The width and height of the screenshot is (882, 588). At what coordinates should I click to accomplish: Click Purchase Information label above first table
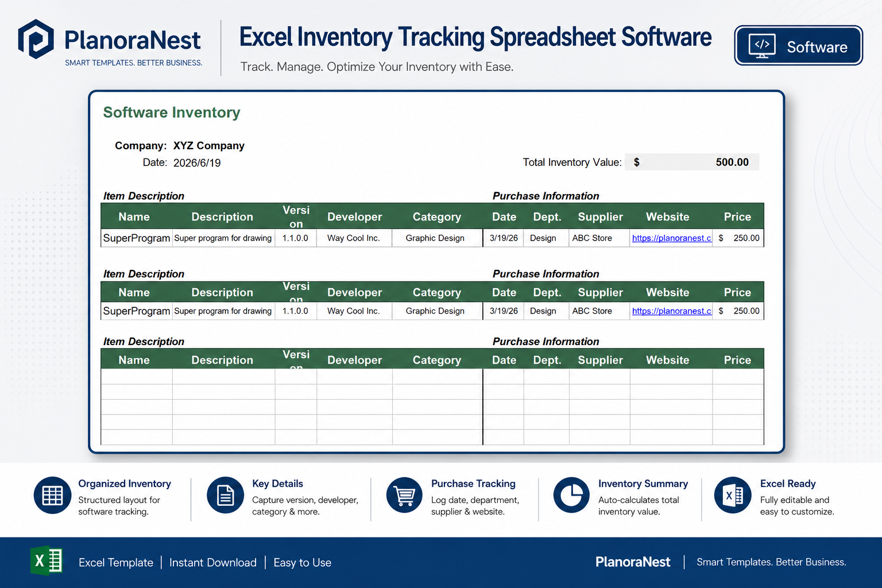tap(546, 196)
